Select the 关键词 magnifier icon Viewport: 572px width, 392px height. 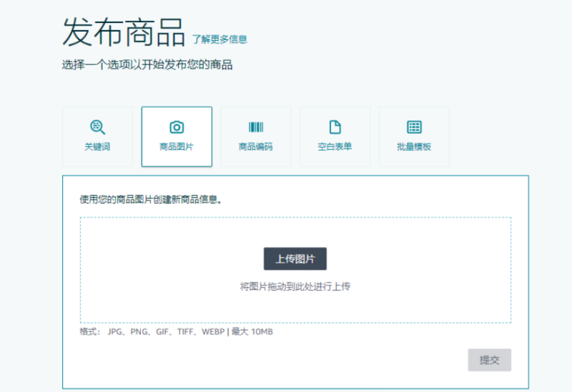97,127
